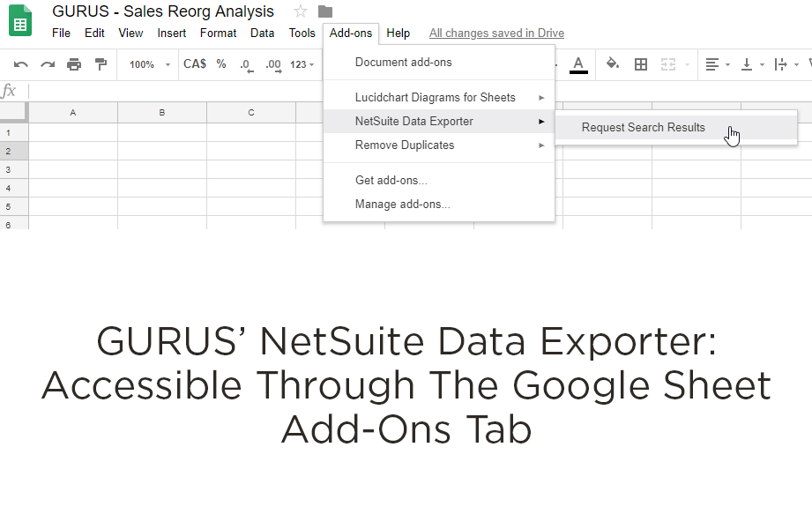The width and height of the screenshot is (812, 529).
Task: Open the 100% zoom dropdown
Action: (149, 64)
